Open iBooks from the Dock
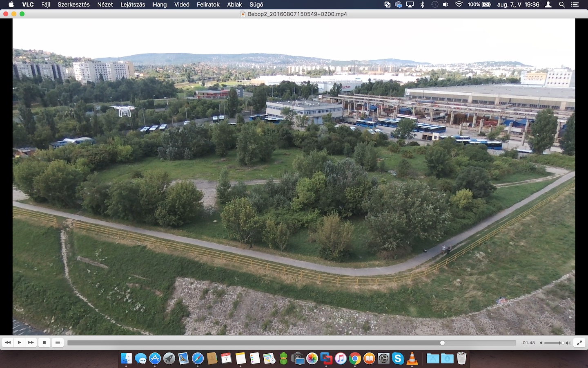588x368 pixels. point(369,359)
